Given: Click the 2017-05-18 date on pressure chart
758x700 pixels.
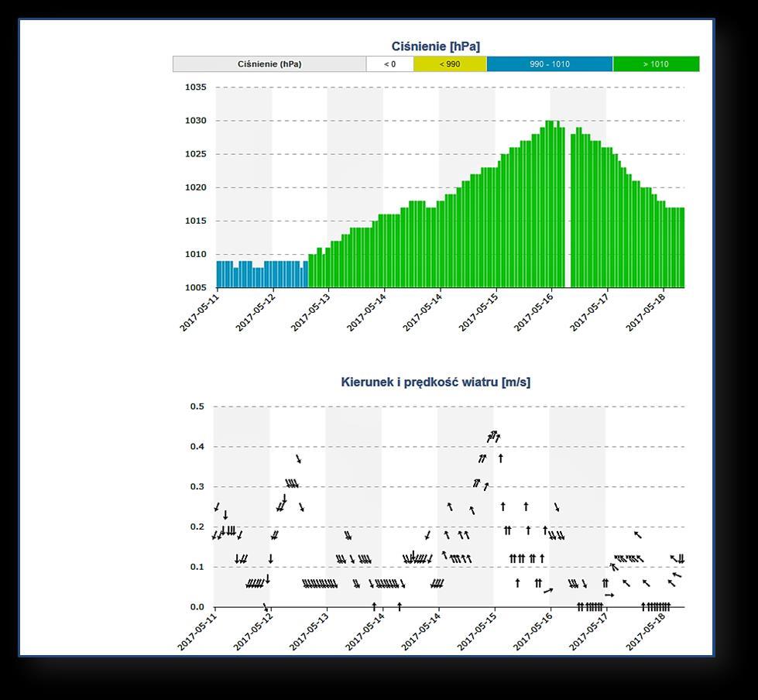Looking at the screenshot, I should click(646, 312).
